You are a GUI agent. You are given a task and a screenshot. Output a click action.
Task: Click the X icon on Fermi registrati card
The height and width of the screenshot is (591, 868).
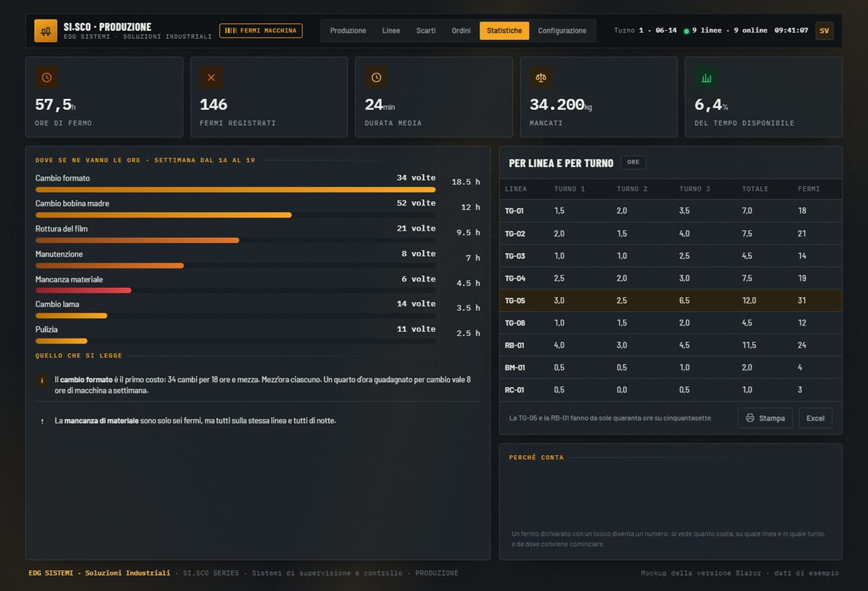click(211, 77)
